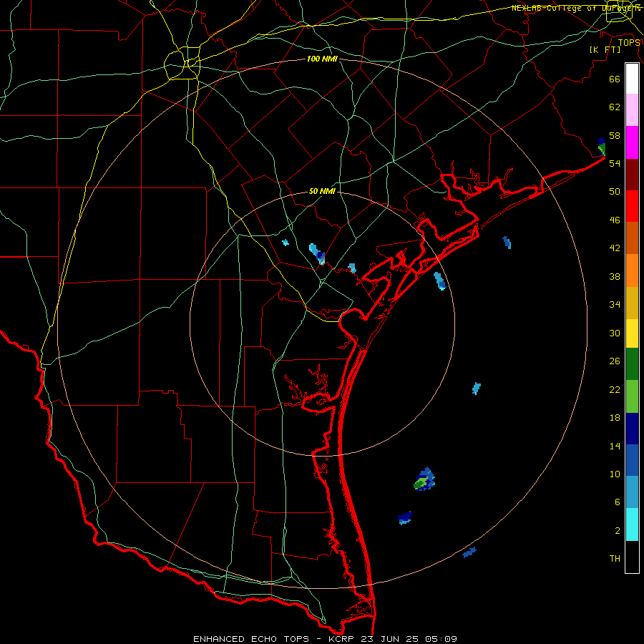This screenshot has width=644, height=644.
Task: Click the "2" legend value
Action: pyautogui.click(x=618, y=531)
